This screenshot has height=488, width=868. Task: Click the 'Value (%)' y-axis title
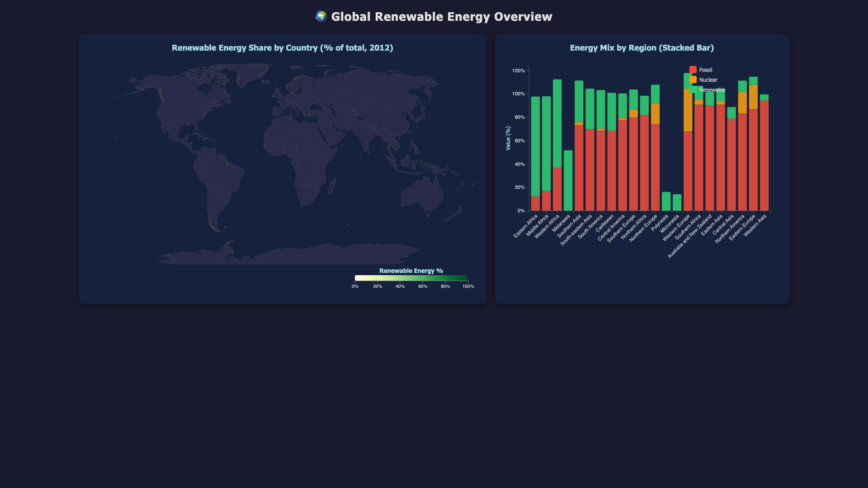coord(508,138)
